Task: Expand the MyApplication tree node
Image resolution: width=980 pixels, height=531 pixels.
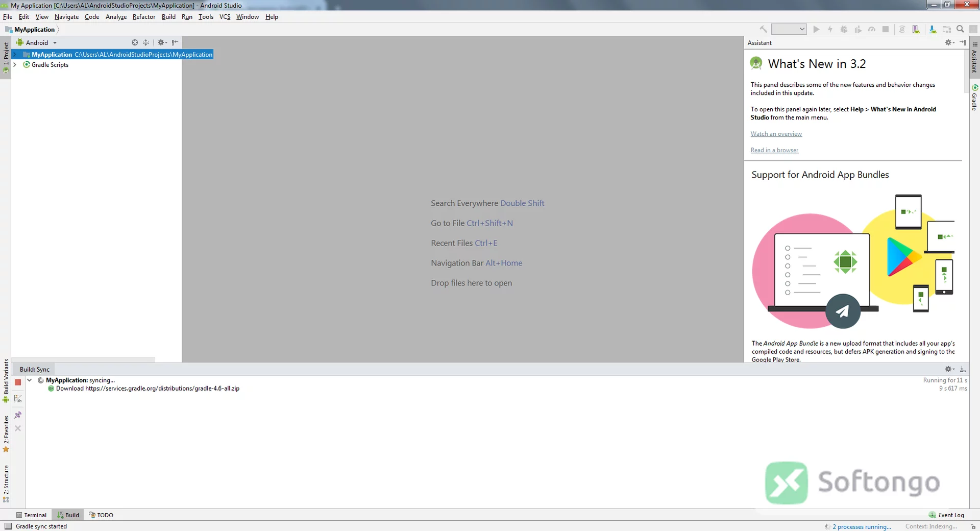Action: click(15, 54)
